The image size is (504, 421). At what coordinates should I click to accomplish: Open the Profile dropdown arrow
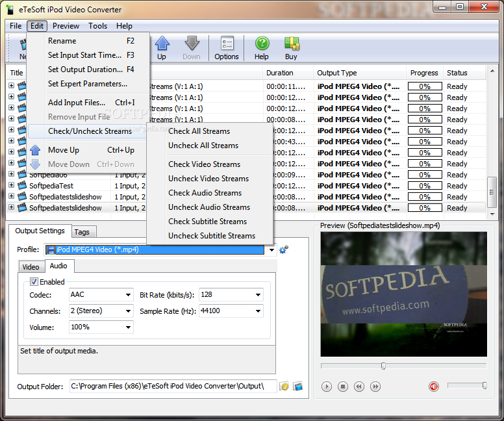272,250
